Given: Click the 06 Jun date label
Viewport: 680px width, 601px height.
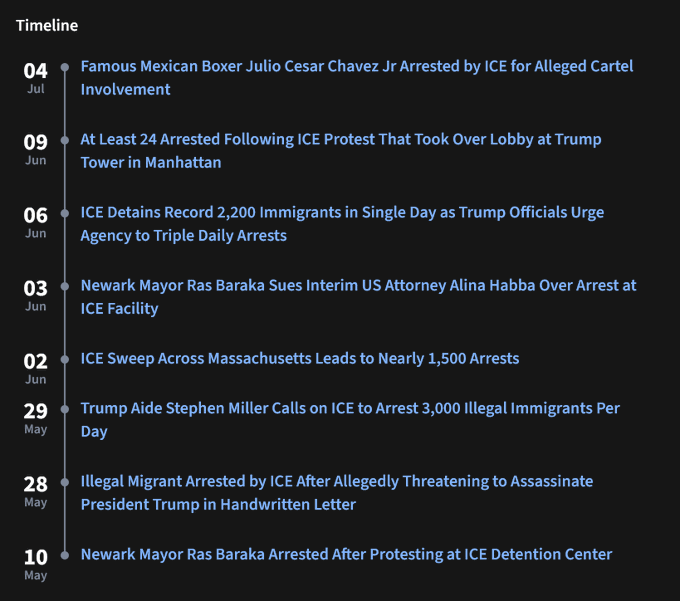Looking at the screenshot, I should click(x=36, y=221).
